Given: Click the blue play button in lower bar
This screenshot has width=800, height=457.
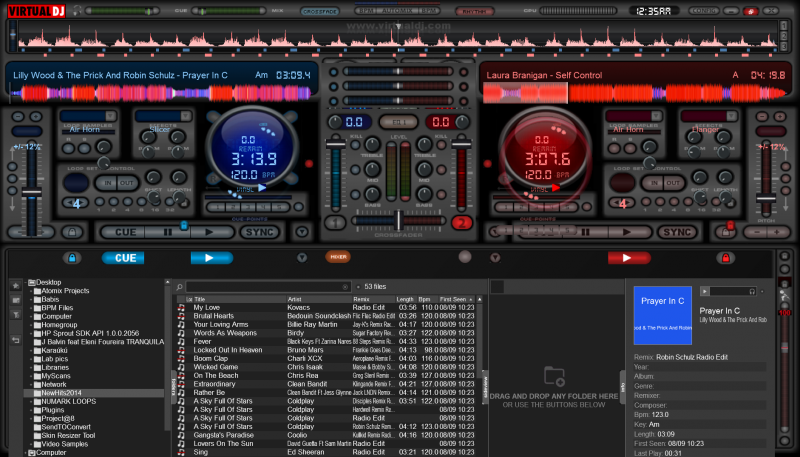Looking at the screenshot, I should click(x=212, y=258).
